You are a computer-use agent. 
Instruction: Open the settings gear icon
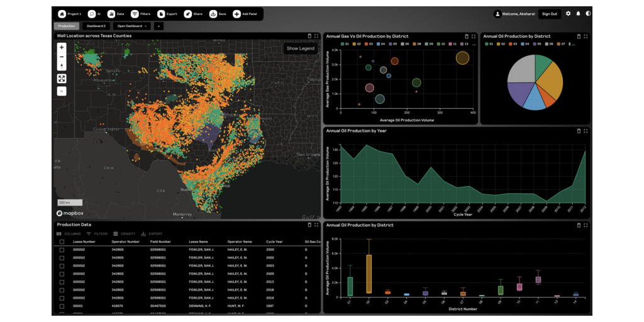(569, 13)
